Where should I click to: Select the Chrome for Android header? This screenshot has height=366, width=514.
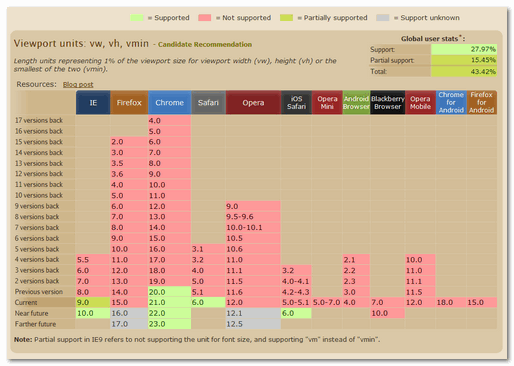[x=451, y=103]
